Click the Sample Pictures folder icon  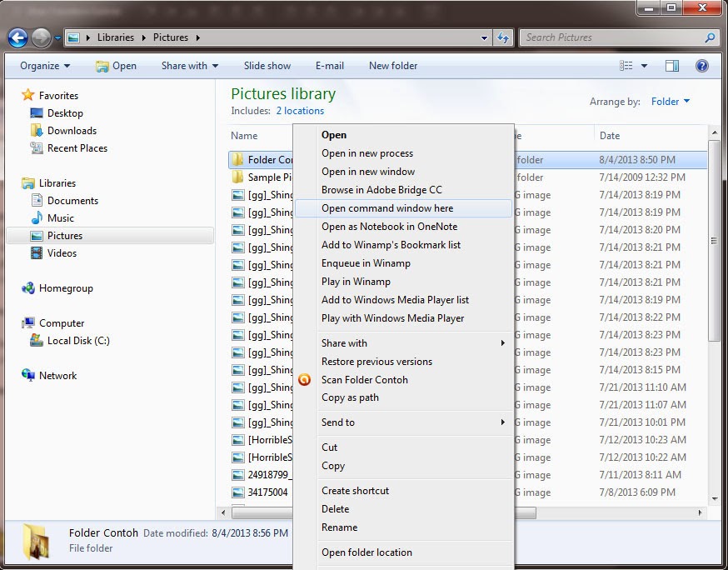pyautogui.click(x=237, y=177)
